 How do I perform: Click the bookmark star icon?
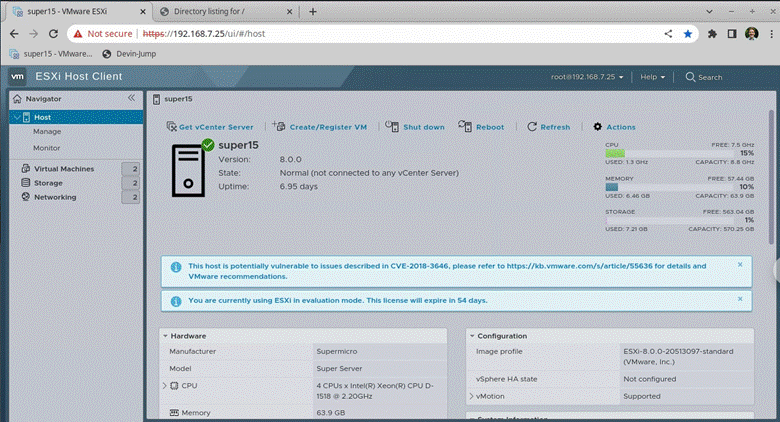[x=688, y=34]
